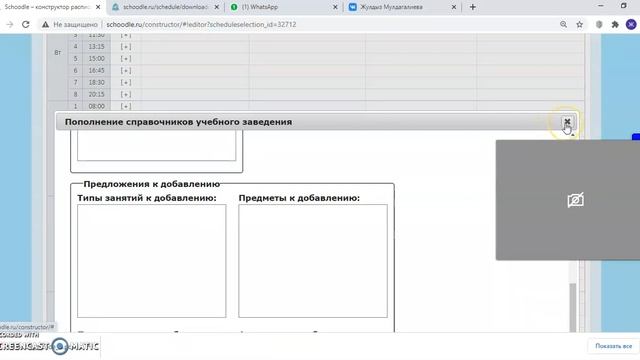Add a lesson at the 13:15 slot

126,47
